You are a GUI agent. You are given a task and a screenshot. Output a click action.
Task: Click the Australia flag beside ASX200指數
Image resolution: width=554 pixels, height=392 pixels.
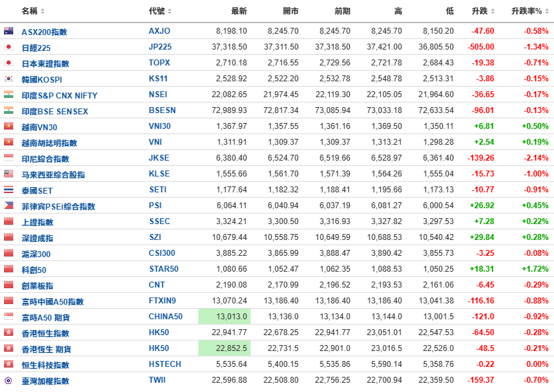[9, 31]
